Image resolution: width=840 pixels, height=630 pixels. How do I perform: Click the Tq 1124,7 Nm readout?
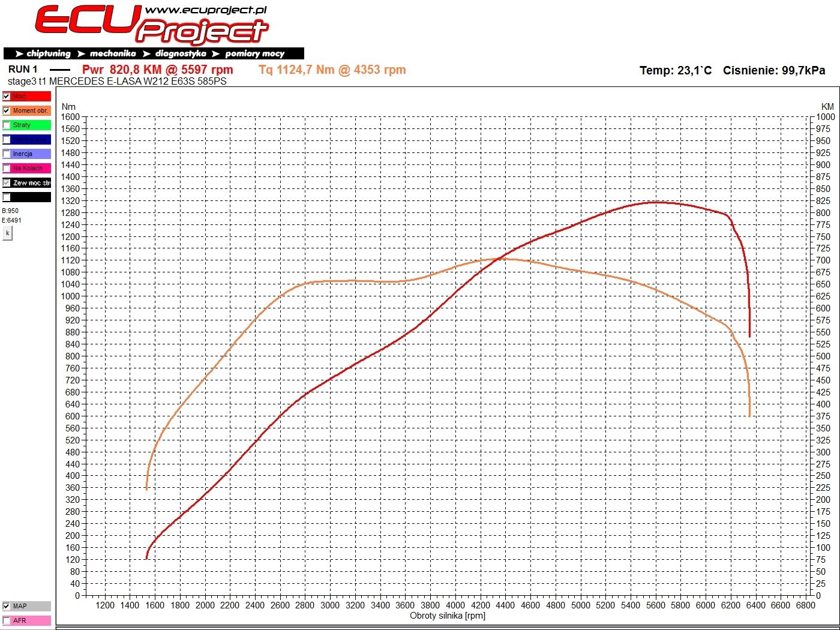click(332, 70)
